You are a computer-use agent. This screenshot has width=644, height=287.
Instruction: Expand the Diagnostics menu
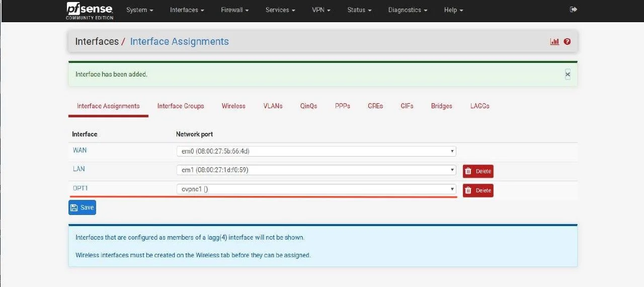click(408, 10)
